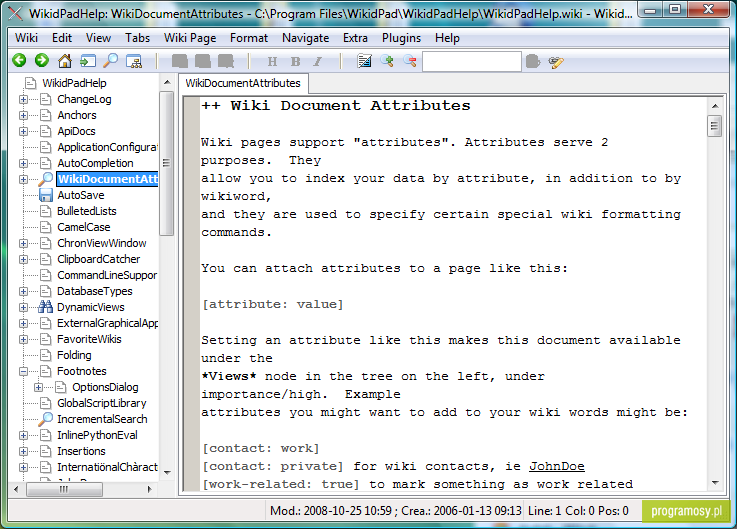Click the magnifier icon beside WikiDocumentAtt tree node
737x529 pixels.
(x=46, y=179)
